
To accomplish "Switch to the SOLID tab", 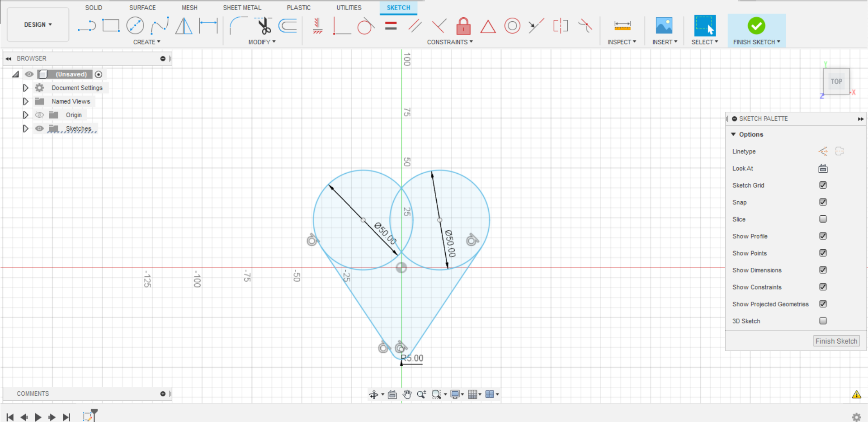I will [94, 7].
